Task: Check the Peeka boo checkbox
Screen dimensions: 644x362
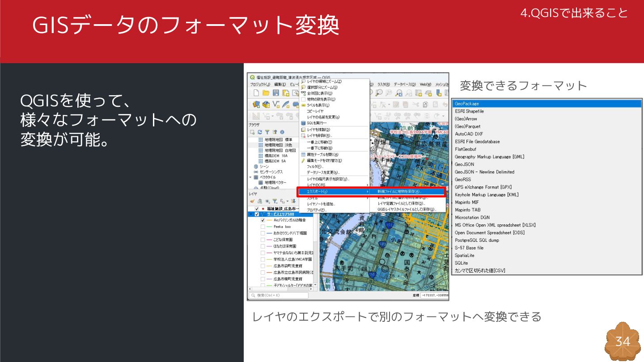Action: coord(263,227)
